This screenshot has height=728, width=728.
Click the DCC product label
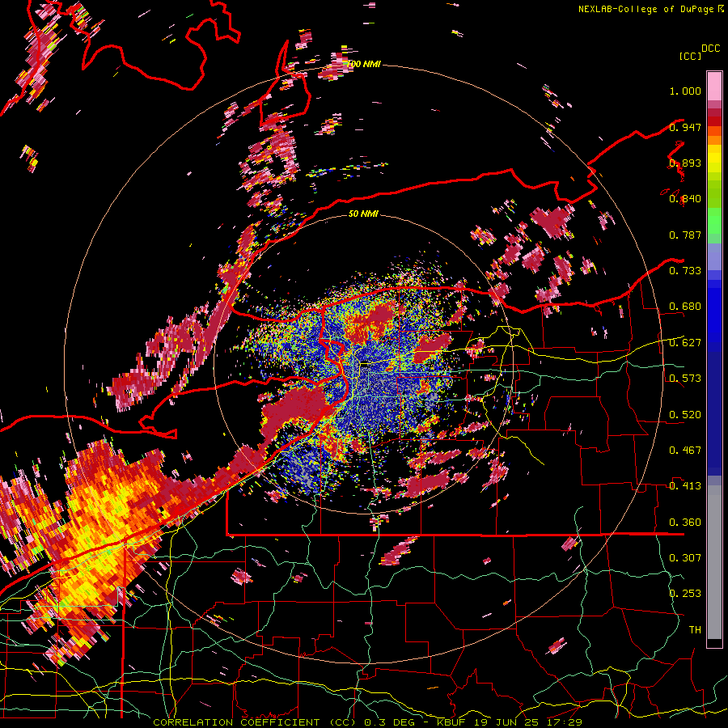[710, 49]
